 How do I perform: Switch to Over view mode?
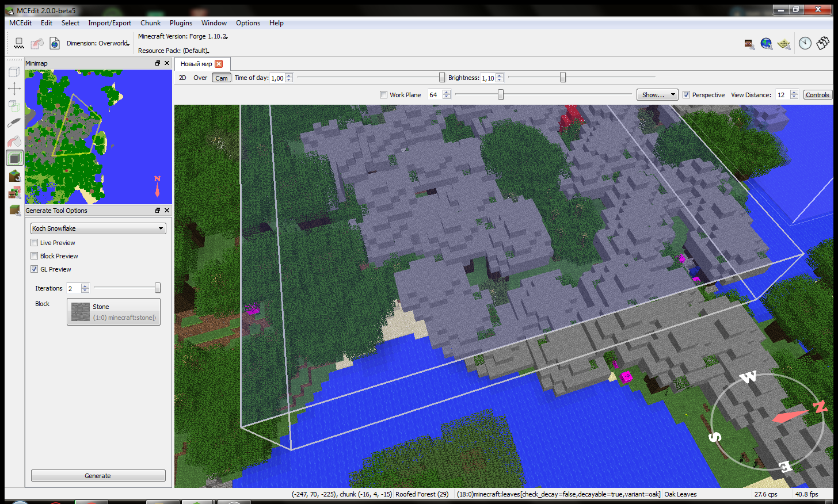(x=200, y=78)
